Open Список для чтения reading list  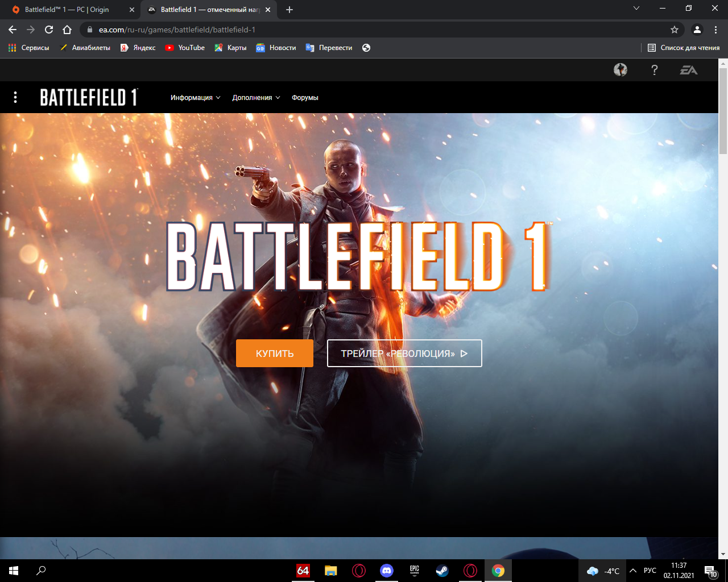(x=684, y=48)
